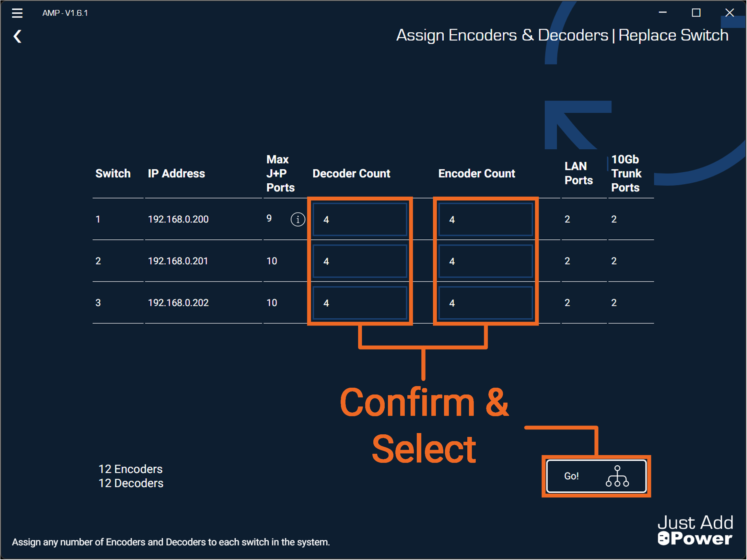
Task: Edit Encoder Count for switch 2
Action: click(x=485, y=261)
